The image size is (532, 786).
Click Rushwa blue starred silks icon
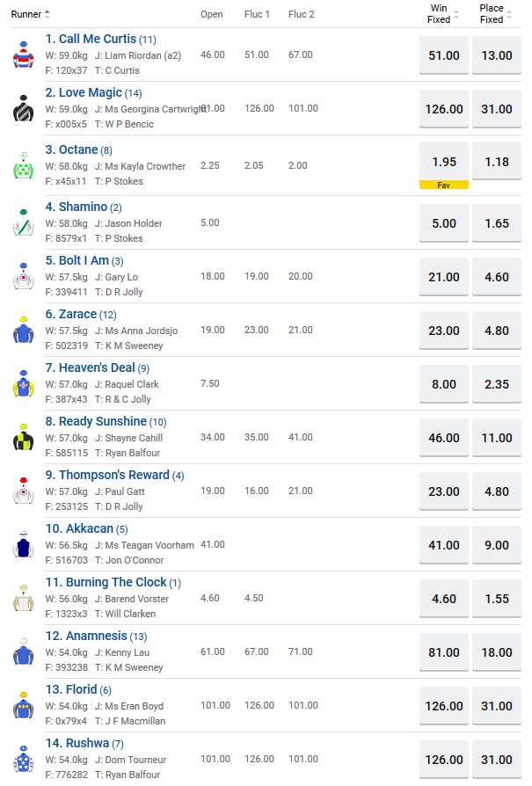(23, 760)
